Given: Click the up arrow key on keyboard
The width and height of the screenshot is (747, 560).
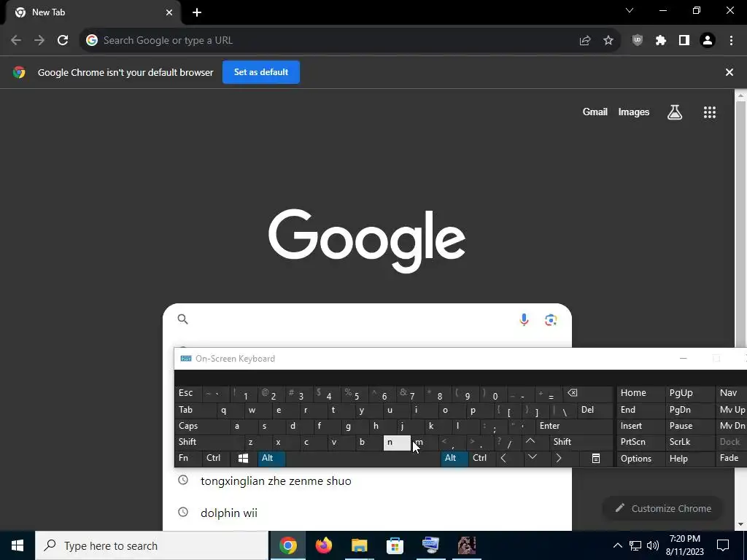Looking at the screenshot, I should pos(530,441).
